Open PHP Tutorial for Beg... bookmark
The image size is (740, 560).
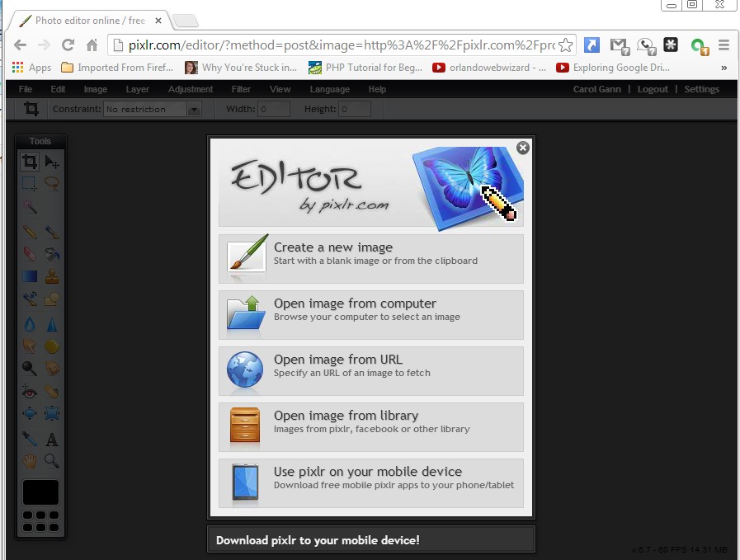point(365,68)
